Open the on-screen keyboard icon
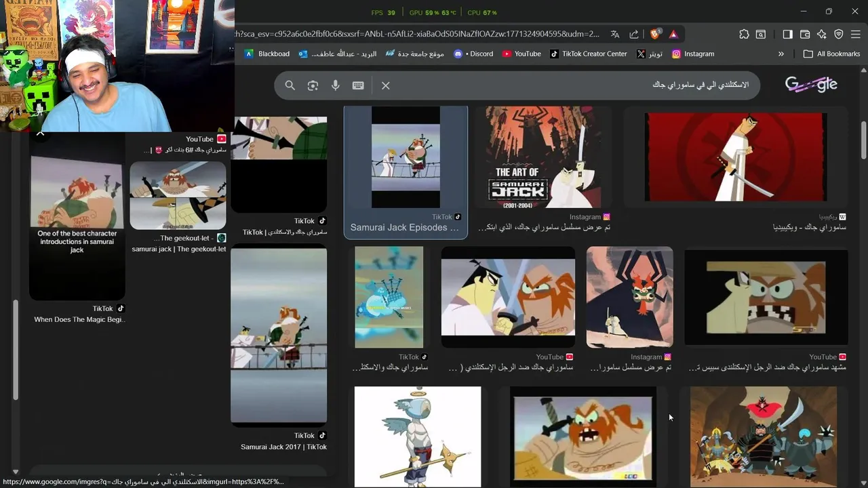Viewport: 868px width, 488px height. [x=358, y=85]
